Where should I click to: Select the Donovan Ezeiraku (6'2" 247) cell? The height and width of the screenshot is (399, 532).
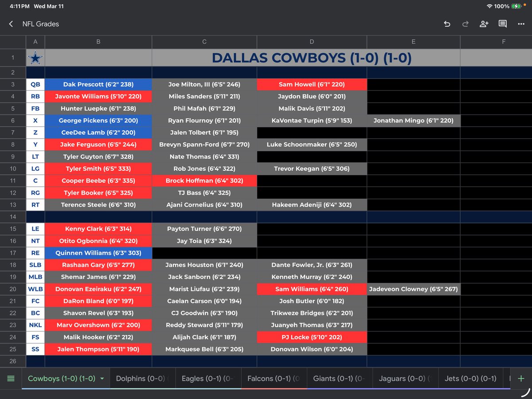[x=98, y=289]
